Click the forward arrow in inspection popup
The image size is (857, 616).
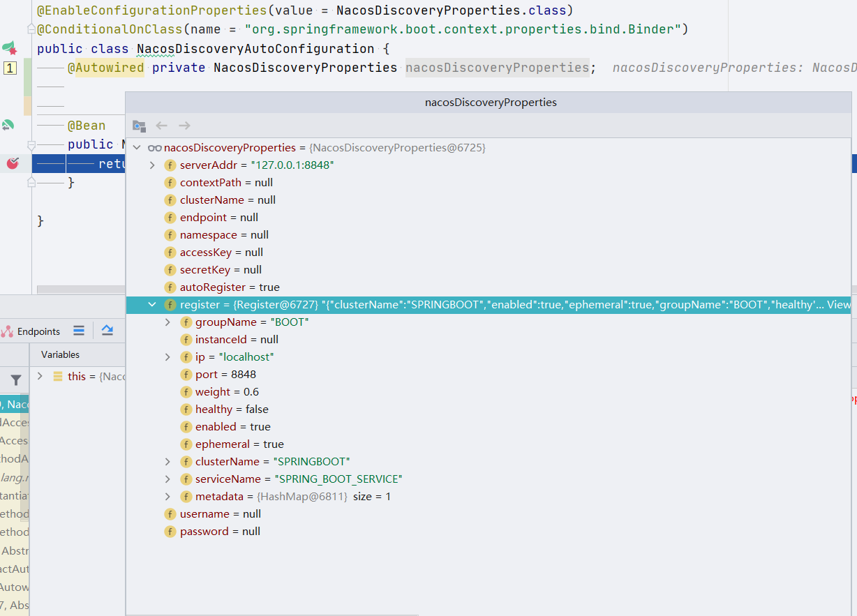coord(184,126)
